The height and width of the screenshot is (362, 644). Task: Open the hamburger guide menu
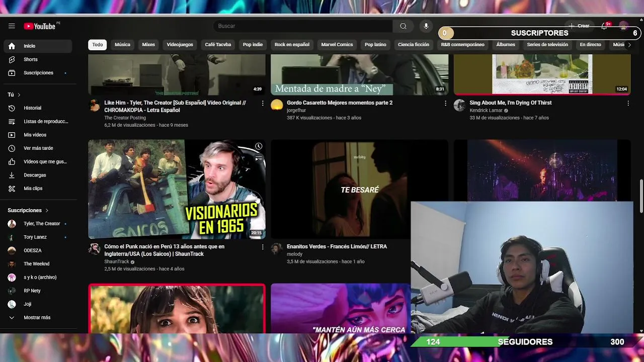pos(12,26)
